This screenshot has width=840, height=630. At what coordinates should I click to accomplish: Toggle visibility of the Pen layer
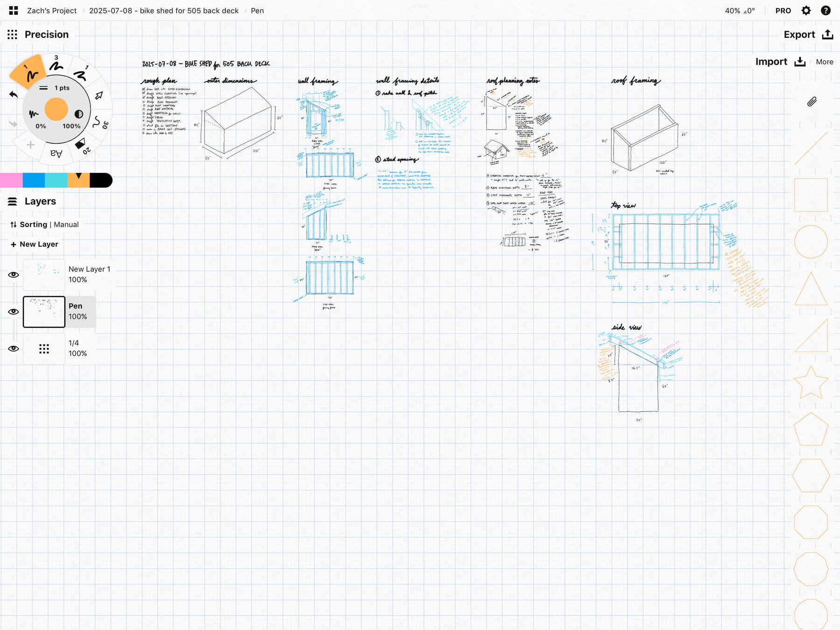click(14, 311)
